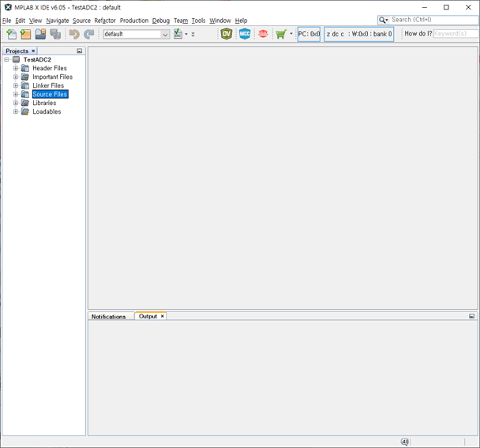Click the Open Project toolbar icon
The height and width of the screenshot is (448, 480).
coord(40,34)
